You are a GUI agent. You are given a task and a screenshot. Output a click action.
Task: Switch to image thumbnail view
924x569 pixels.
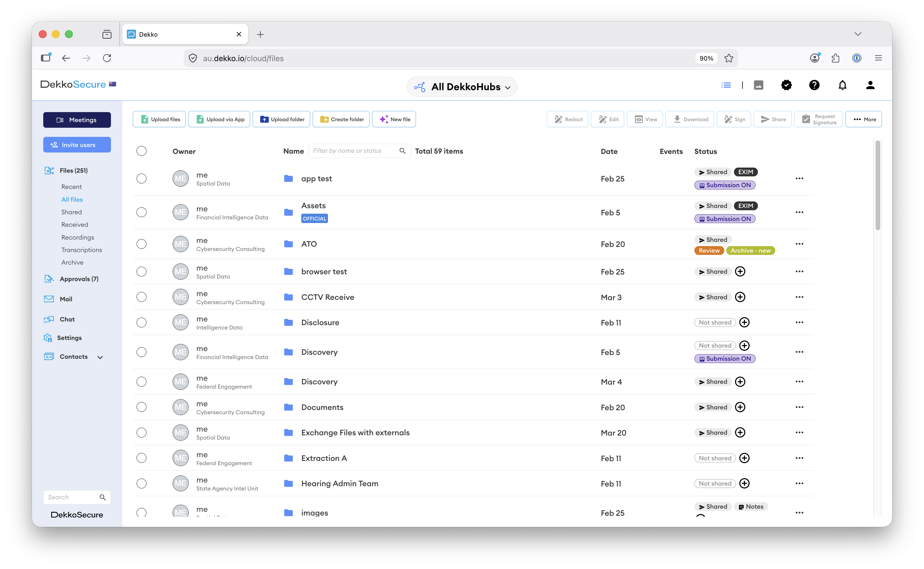tap(758, 85)
